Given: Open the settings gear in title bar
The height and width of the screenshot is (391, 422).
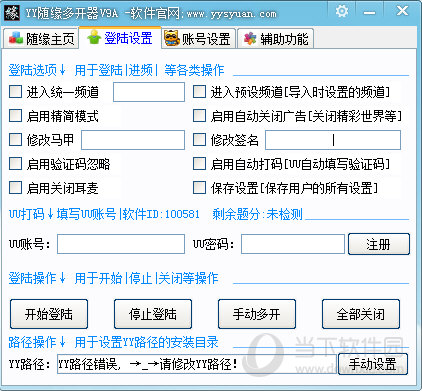Looking at the screenshot, I should 342,11.
